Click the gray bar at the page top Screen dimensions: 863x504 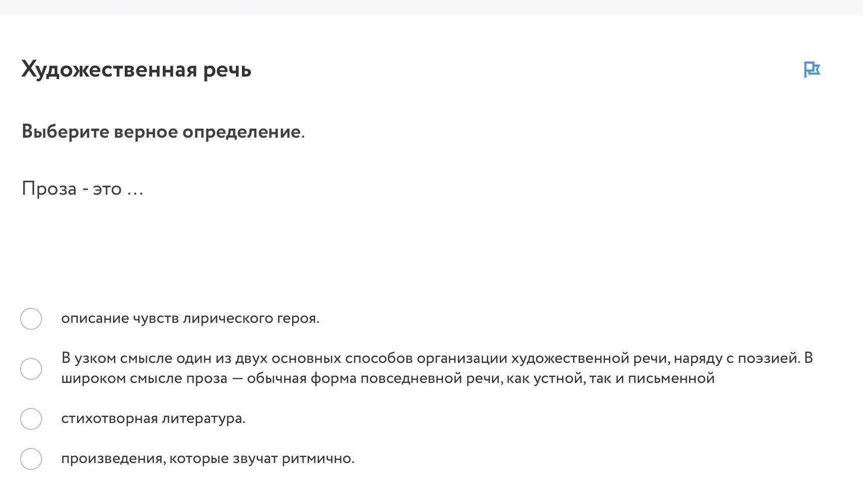431,7
